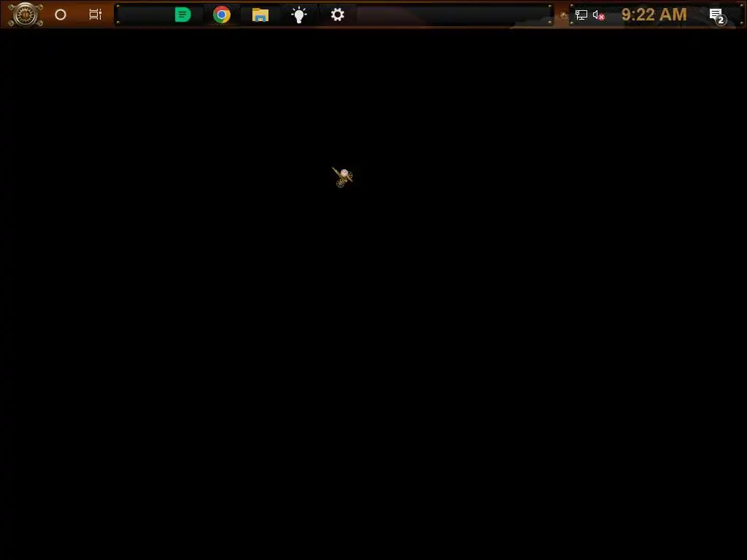
Task: Open Cortana circle search icon
Action: tap(61, 15)
